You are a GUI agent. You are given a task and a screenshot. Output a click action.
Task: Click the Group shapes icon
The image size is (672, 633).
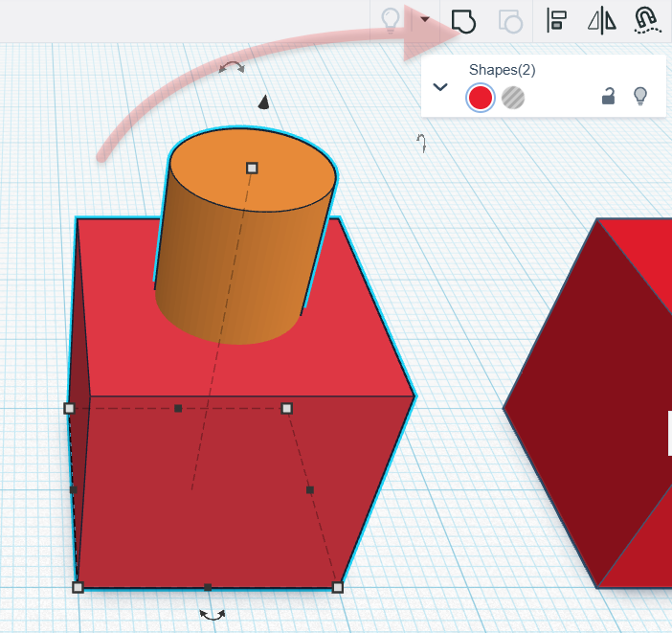(x=463, y=21)
